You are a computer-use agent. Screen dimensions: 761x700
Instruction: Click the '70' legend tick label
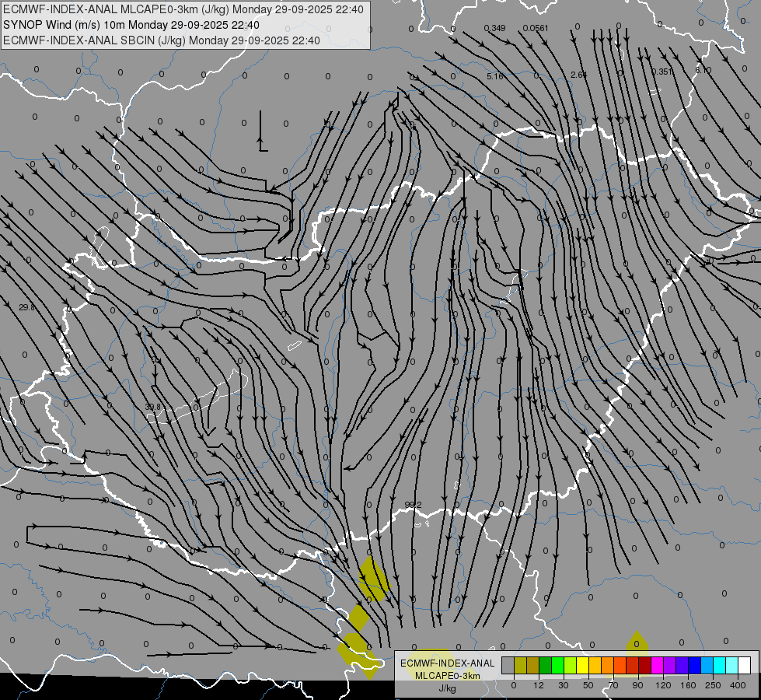(x=613, y=685)
